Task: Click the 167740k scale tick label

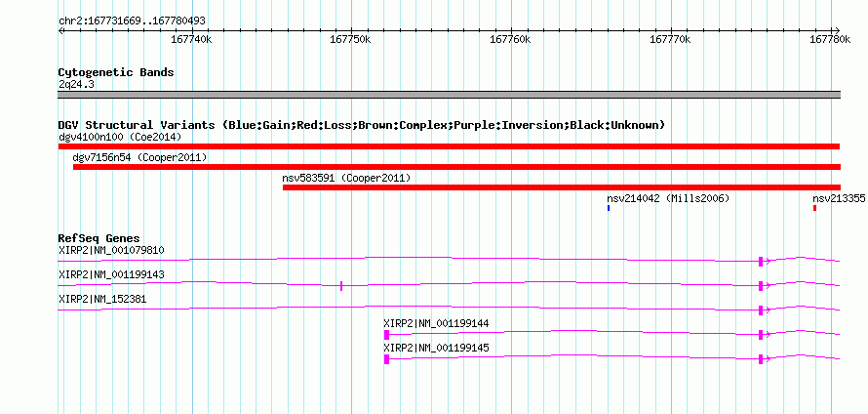Action: (191, 39)
